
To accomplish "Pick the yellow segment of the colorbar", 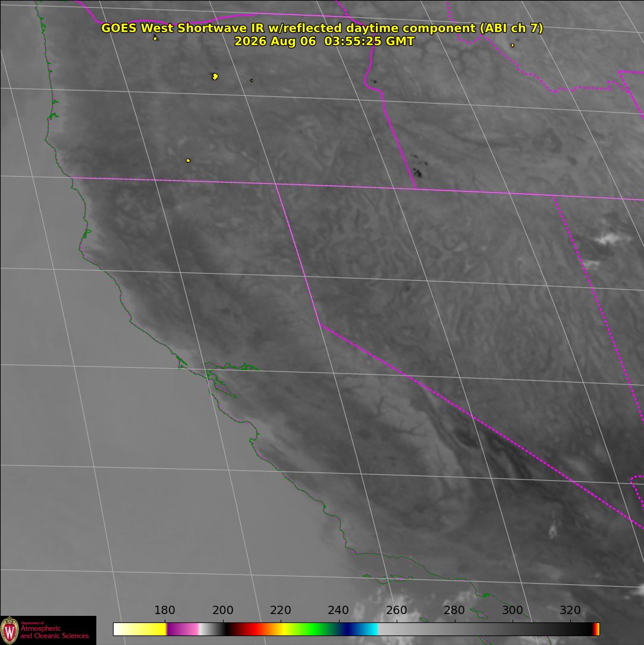I will 152,630.
